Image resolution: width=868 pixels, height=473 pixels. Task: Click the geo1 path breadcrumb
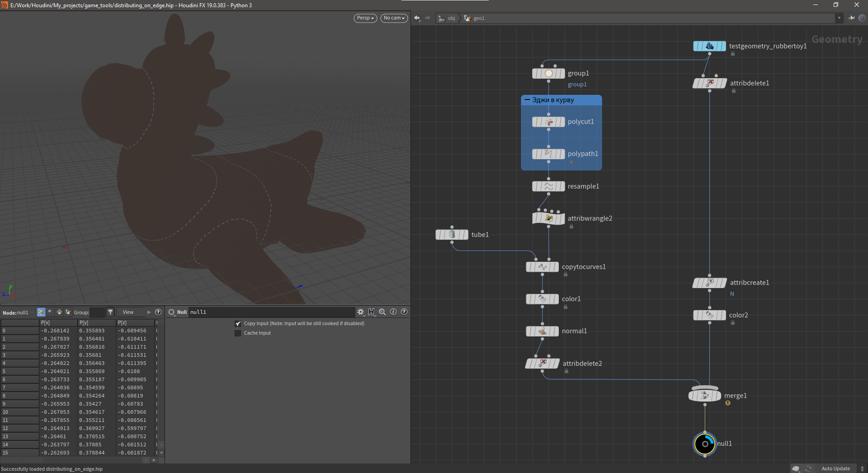(x=474, y=18)
